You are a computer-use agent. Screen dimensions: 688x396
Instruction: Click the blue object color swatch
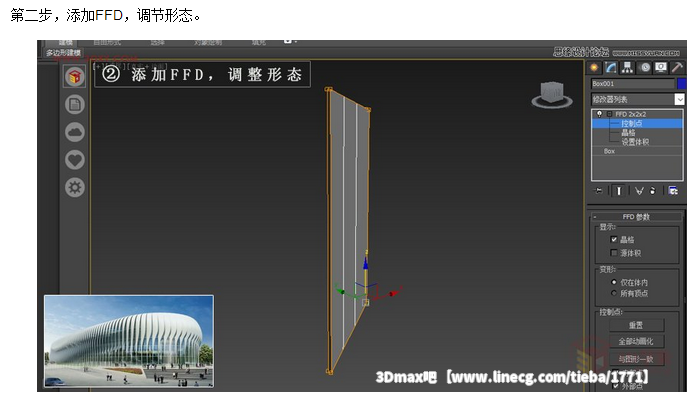click(681, 83)
